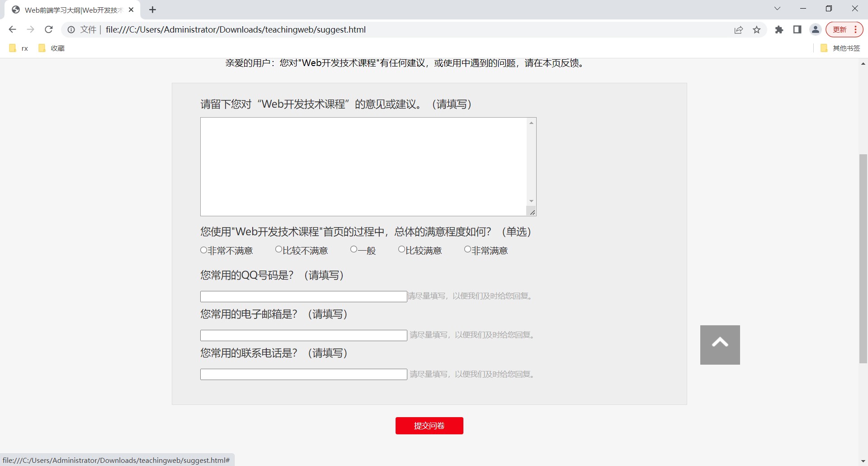Select the Web前端学习大纲 tab
Viewport: 868px width, 466px height.
point(72,10)
